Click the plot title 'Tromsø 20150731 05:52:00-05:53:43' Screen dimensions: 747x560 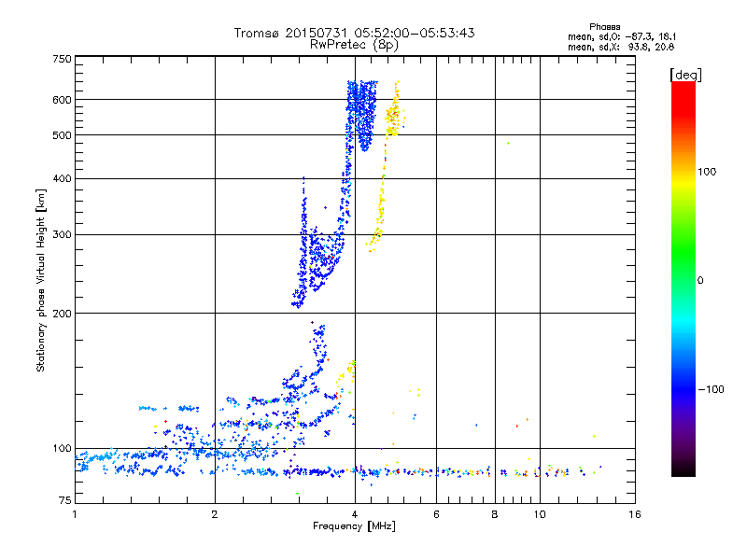[x=354, y=33]
